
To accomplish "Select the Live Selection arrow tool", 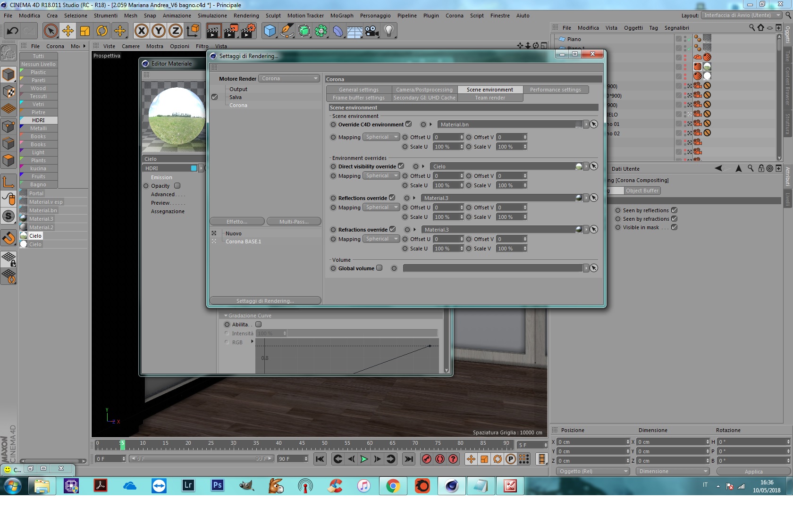I will click(51, 31).
